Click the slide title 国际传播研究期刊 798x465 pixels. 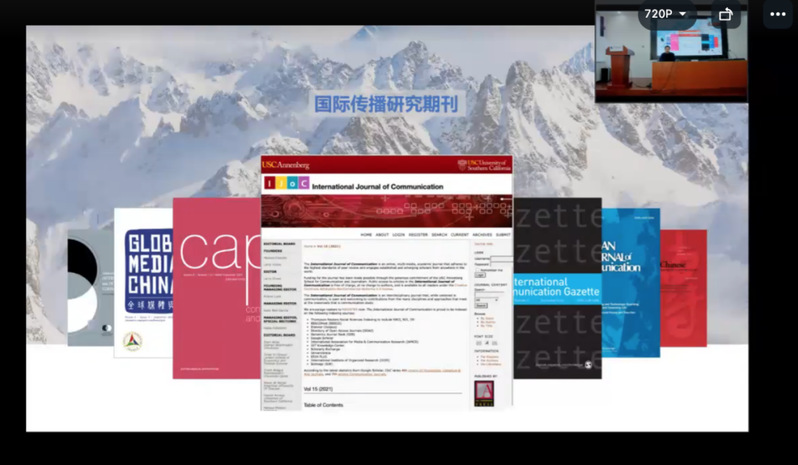click(386, 104)
